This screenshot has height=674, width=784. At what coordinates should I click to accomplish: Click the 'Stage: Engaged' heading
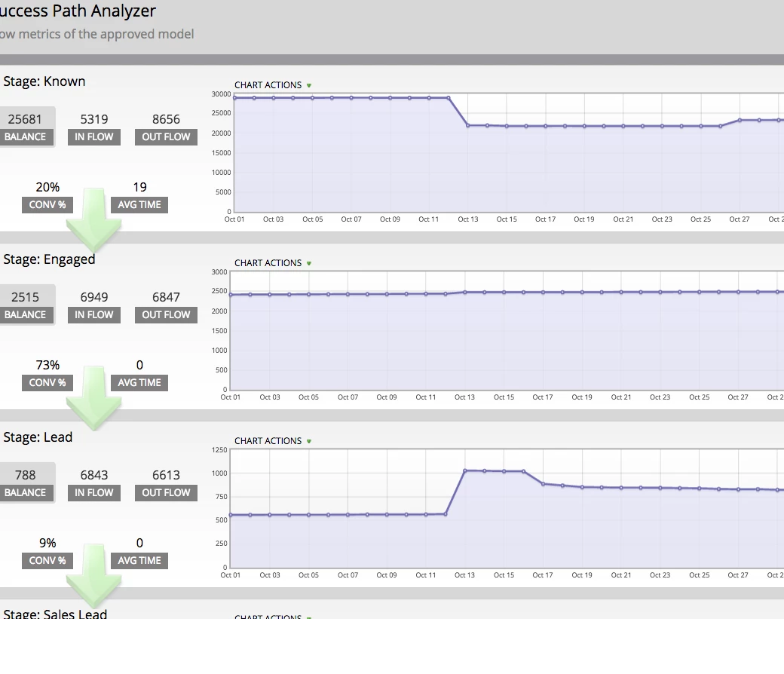click(x=49, y=259)
